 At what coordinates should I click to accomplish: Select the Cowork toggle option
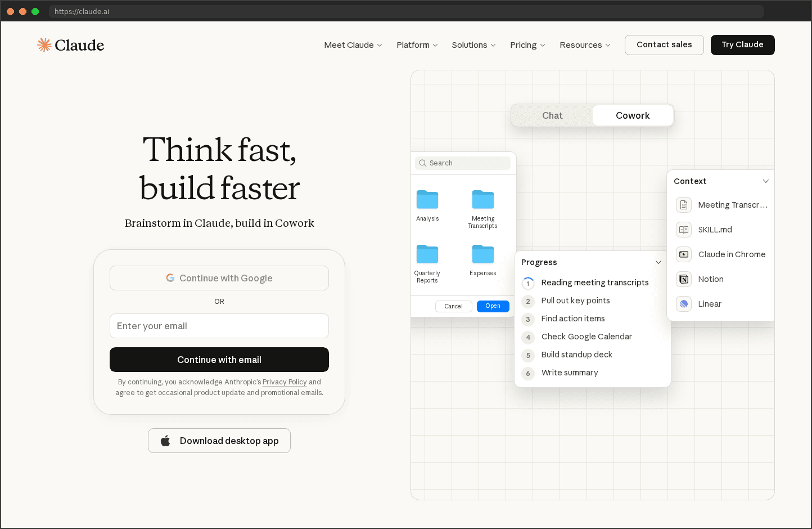point(633,115)
